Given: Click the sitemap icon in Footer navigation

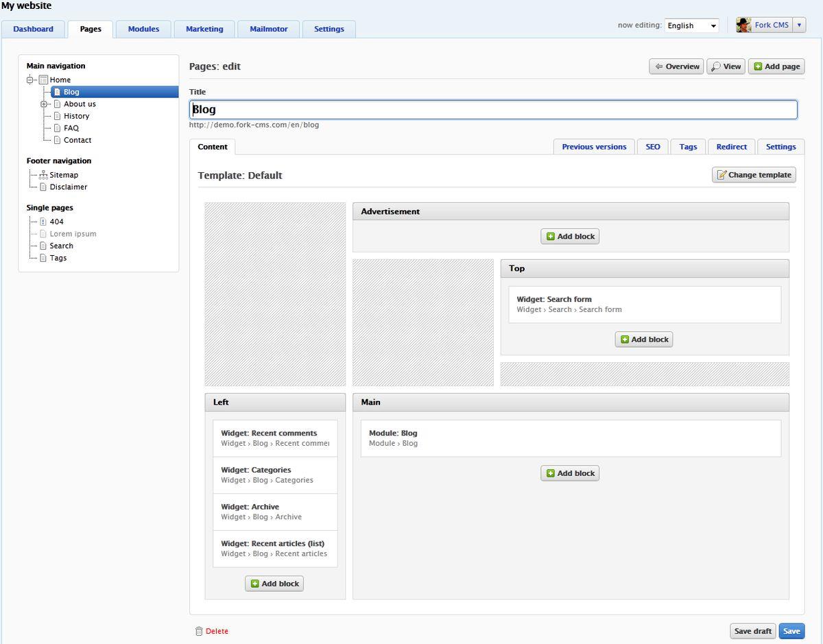Looking at the screenshot, I should (x=43, y=175).
